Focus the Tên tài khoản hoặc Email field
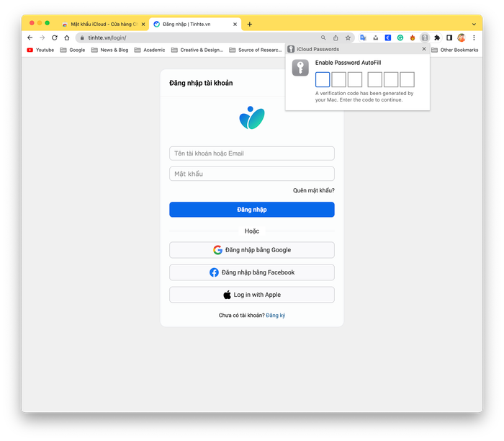This screenshot has height=441, width=504. (x=252, y=153)
